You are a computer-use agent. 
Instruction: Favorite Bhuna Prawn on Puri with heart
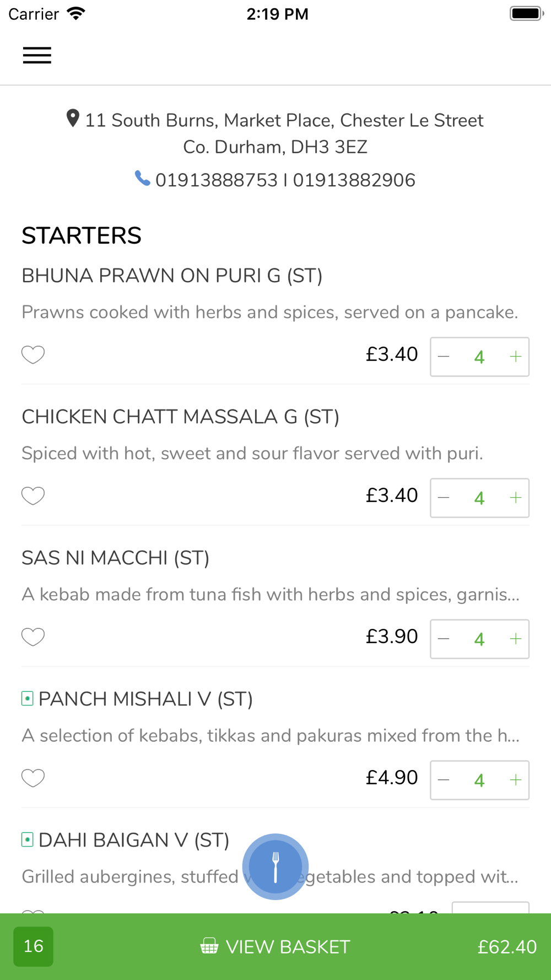tap(33, 354)
